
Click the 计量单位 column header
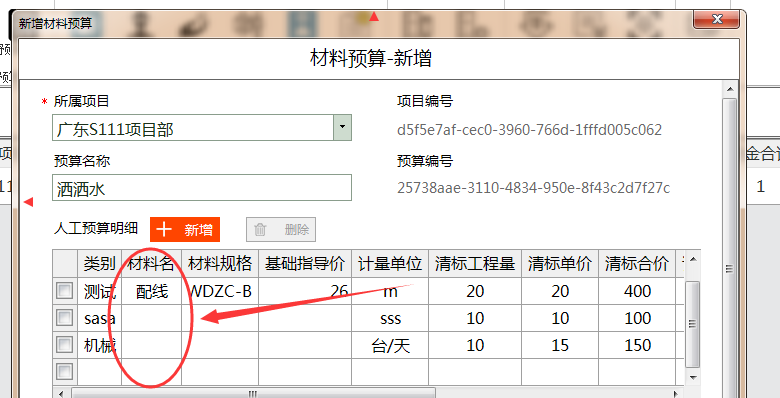[x=390, y=263]
